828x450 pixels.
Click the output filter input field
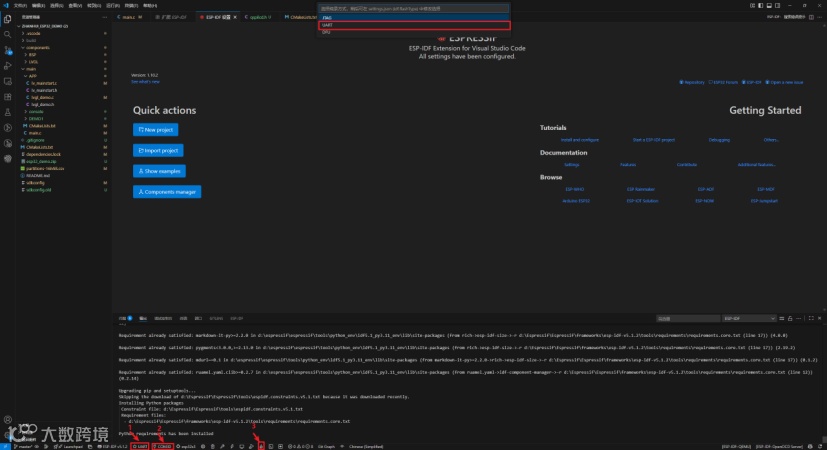point(688,318)
